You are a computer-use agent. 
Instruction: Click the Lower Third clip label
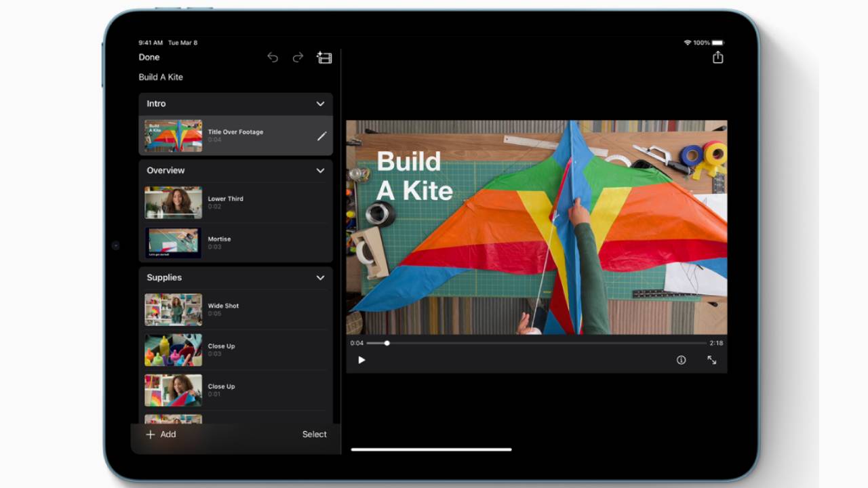pyautogui.click(x=225, y=199)
